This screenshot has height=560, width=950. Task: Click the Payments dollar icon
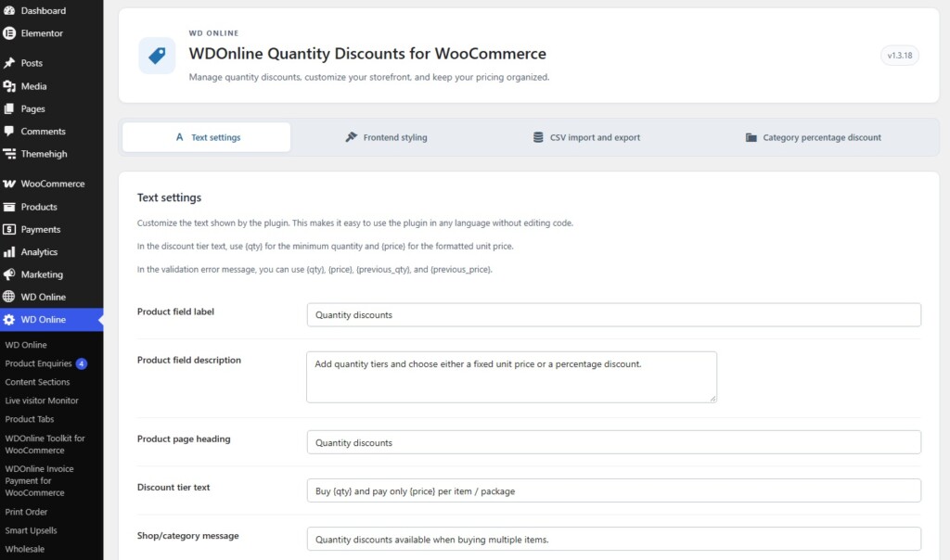[x=9, y=229]
